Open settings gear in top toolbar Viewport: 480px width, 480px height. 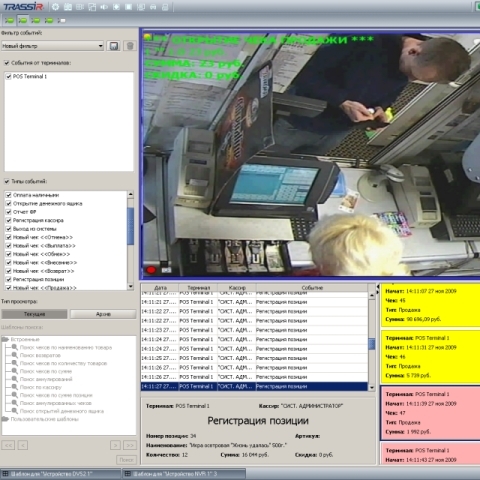[55, 7]
